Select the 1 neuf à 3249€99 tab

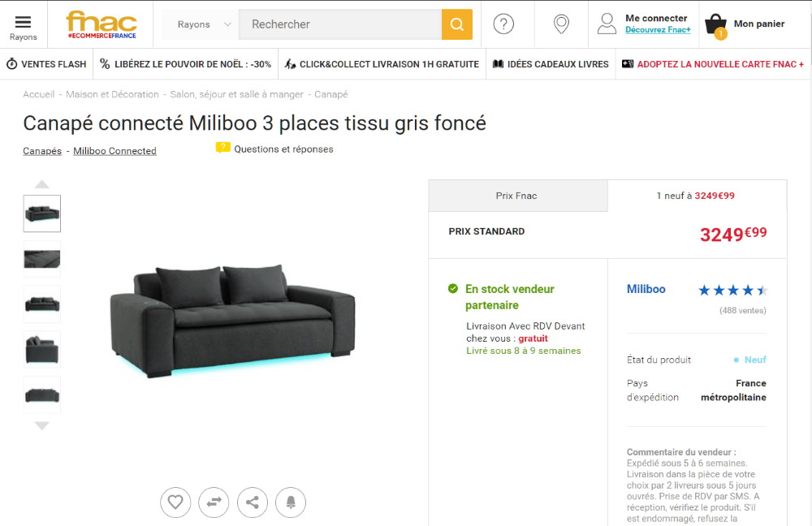(696, 196)
